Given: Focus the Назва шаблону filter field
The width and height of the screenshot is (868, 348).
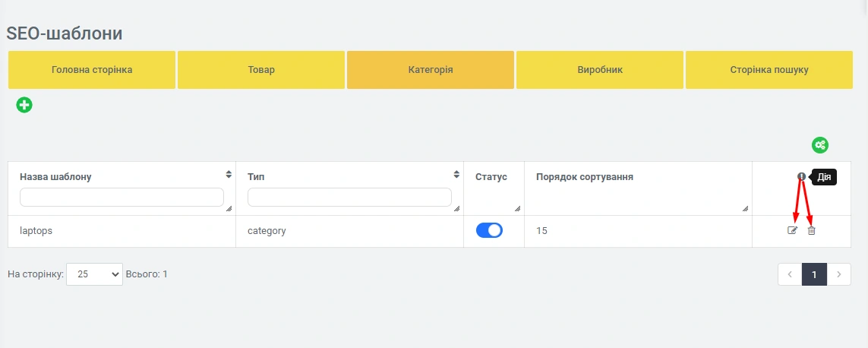Looking at the screenshot, I should 122,198.
